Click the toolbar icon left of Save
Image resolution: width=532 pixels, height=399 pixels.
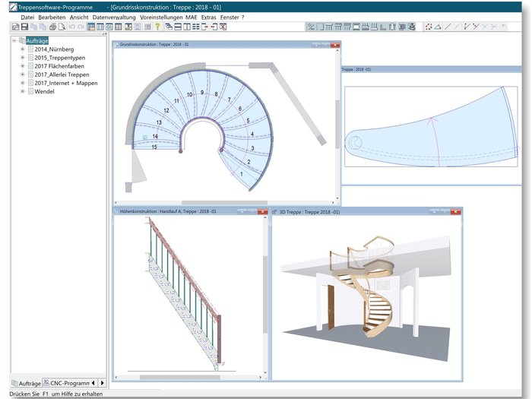16,27
